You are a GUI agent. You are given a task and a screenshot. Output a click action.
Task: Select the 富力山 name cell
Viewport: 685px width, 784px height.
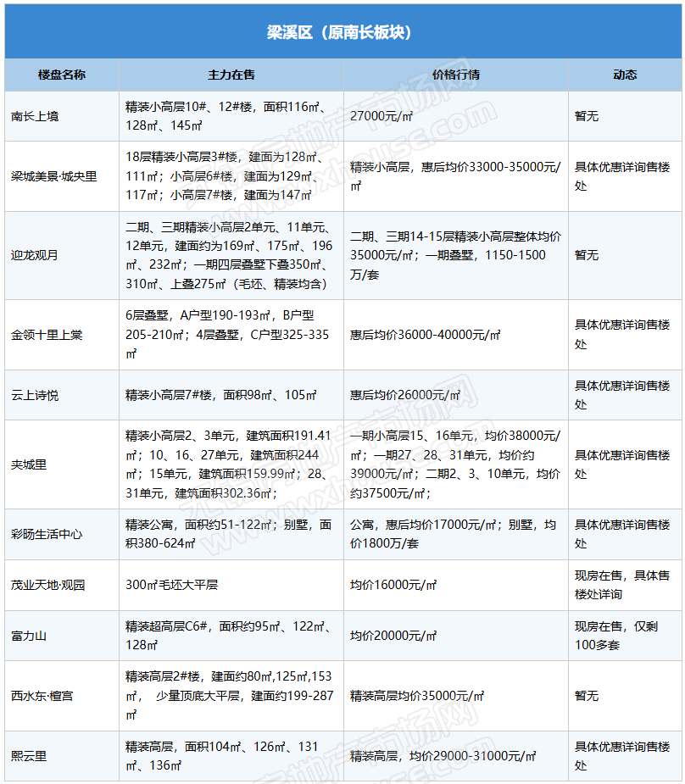(x=30, y=636)
